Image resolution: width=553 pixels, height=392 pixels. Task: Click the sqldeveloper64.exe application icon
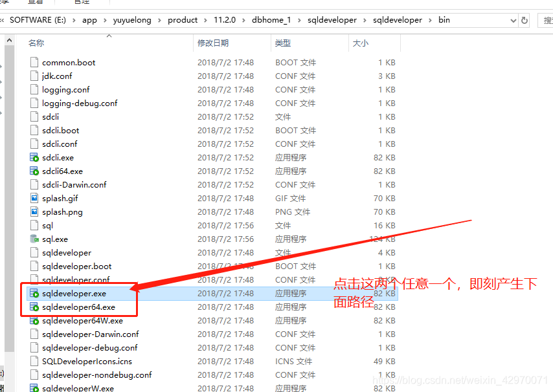[x=34, y=307]
